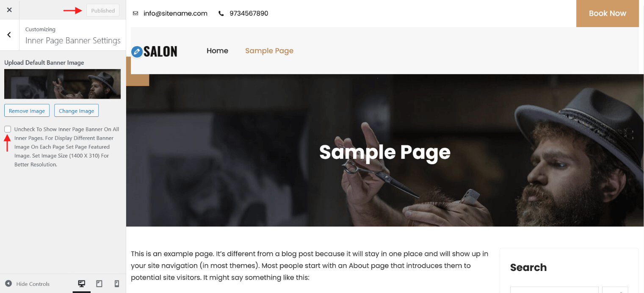Switch to desktop preview device icon
This screenshot has width=644, height=293.
coord(82,284)
